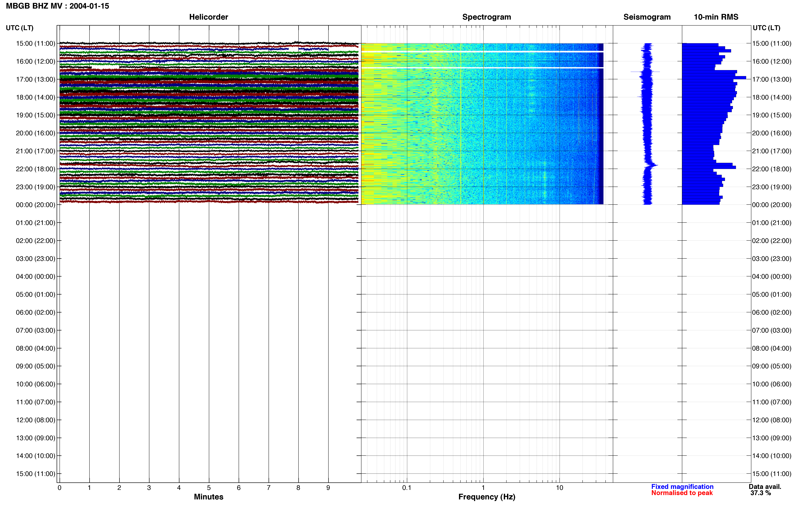Viewport: 812px width, 508px height.
Task: Click the 8 tick on the Minutes axis
Action: click(298, 487)
